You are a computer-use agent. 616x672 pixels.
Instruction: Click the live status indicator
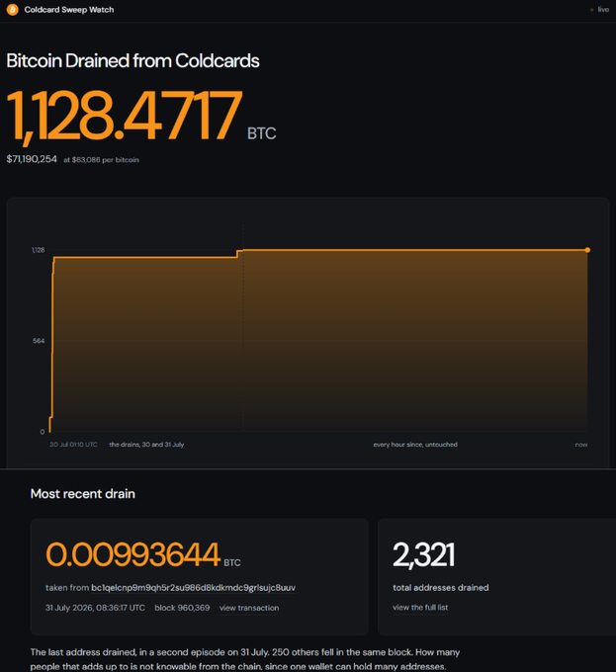pyautogui.click(x=600, y=10)
